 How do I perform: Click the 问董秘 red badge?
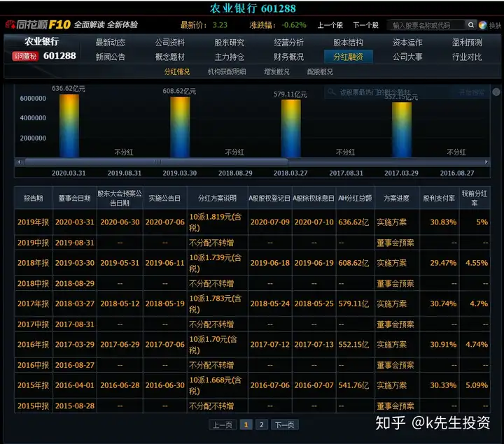pos(25,56)
